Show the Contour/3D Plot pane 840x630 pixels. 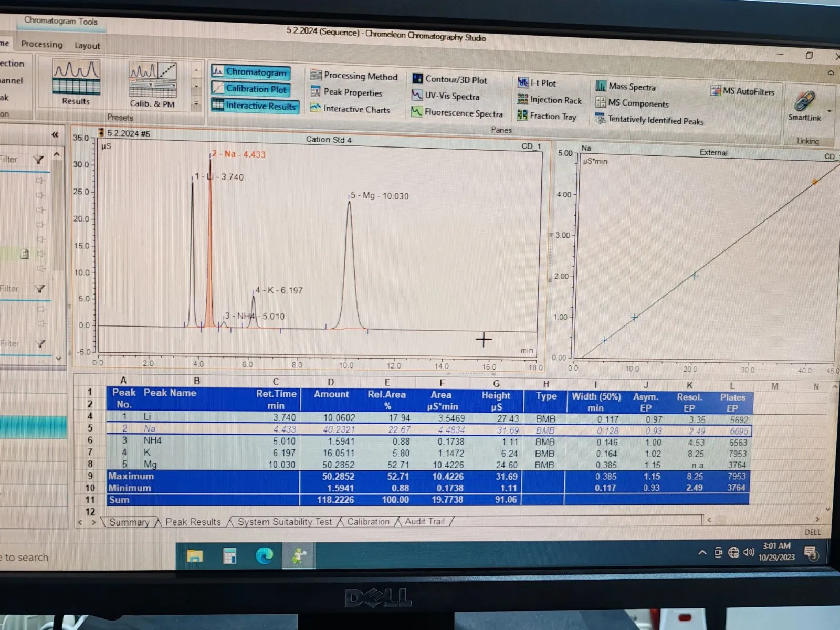tap(450, 80)
